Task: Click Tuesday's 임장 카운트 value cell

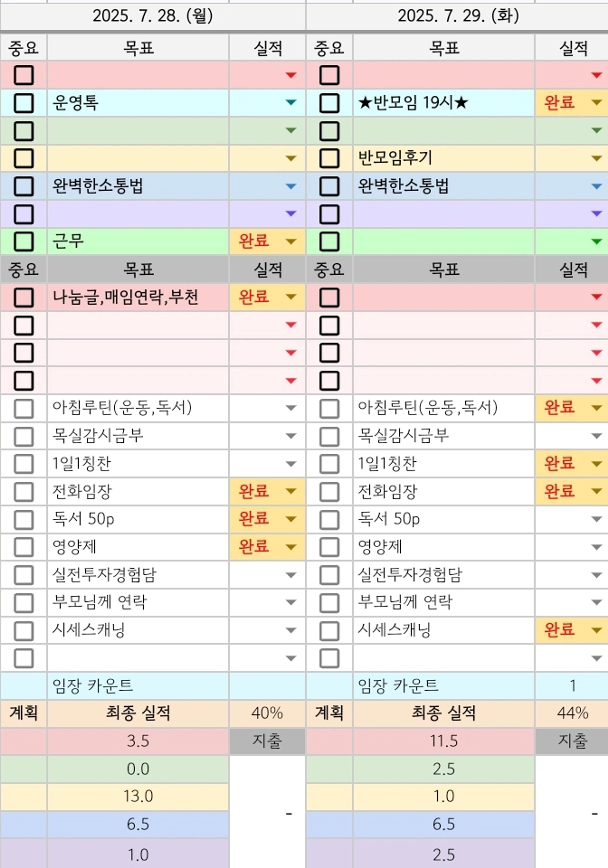Action: pyautogui.click(x=572, y=685)
